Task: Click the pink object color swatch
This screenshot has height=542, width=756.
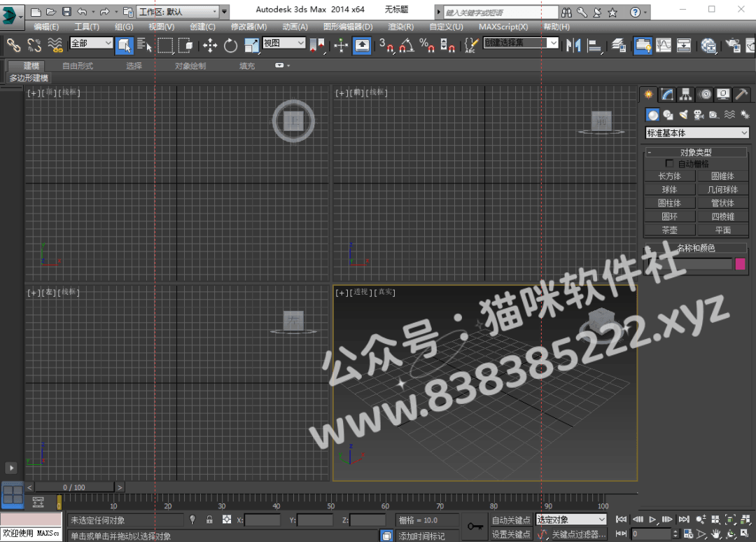Action: tap(741, 264)
